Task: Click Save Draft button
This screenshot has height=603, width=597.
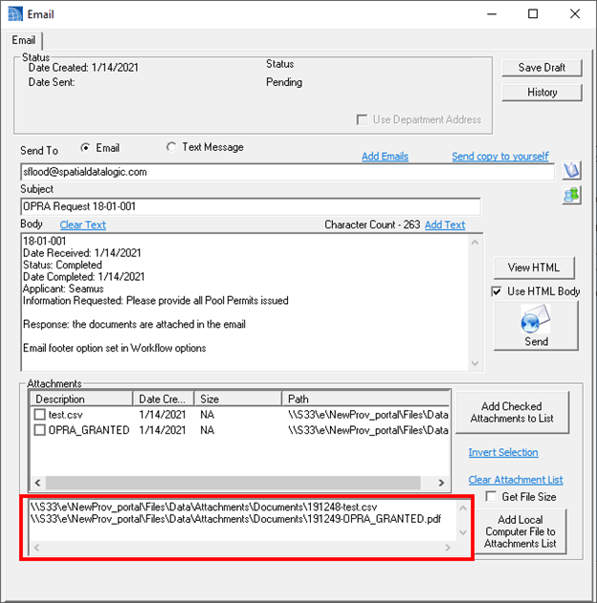Action: click(x=542, y=68)
